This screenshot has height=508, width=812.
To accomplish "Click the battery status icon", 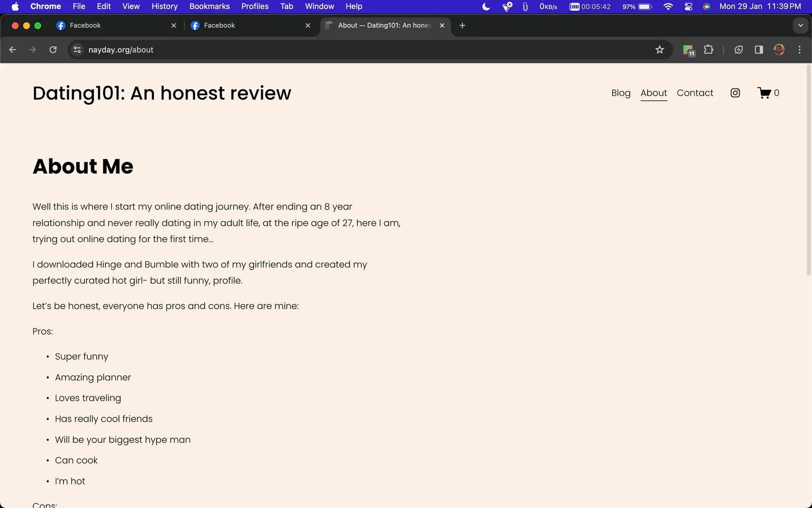I will click(638, 6).
